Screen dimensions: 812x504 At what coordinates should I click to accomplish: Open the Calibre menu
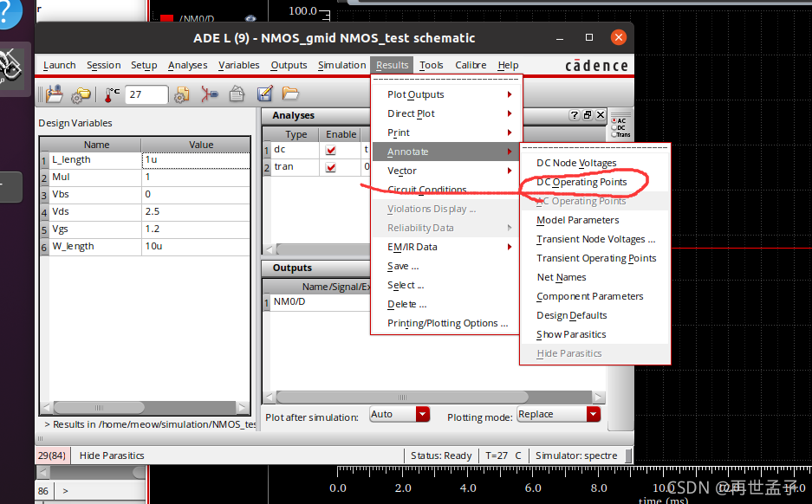[471, 65]
